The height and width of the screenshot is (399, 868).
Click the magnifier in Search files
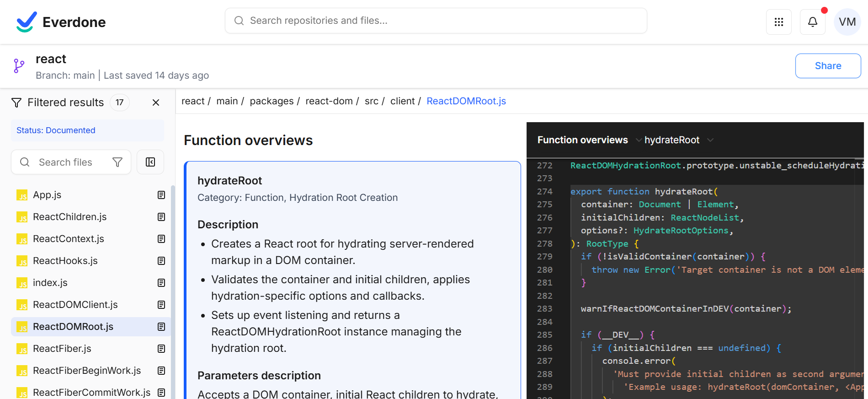click(x=25, y=162)
